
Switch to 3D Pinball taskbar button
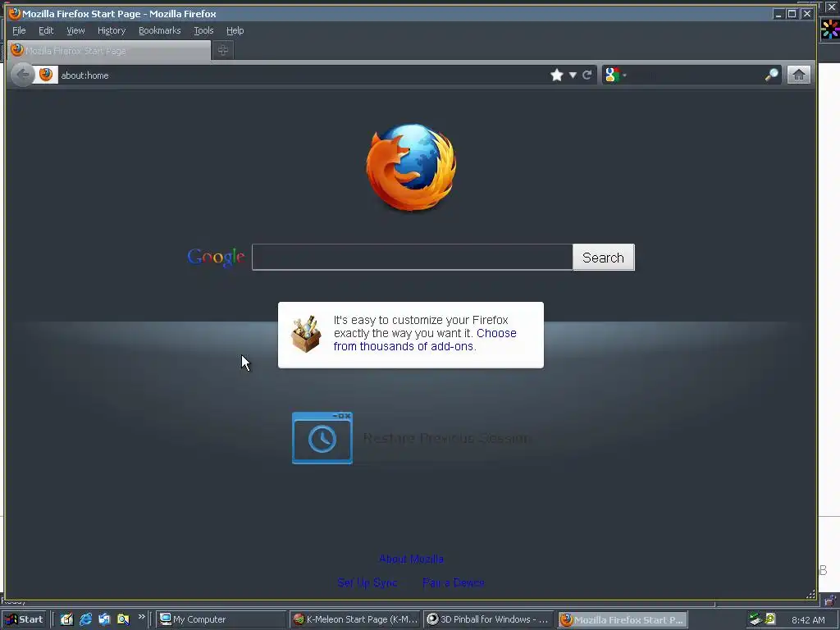(x=489, y=619)
